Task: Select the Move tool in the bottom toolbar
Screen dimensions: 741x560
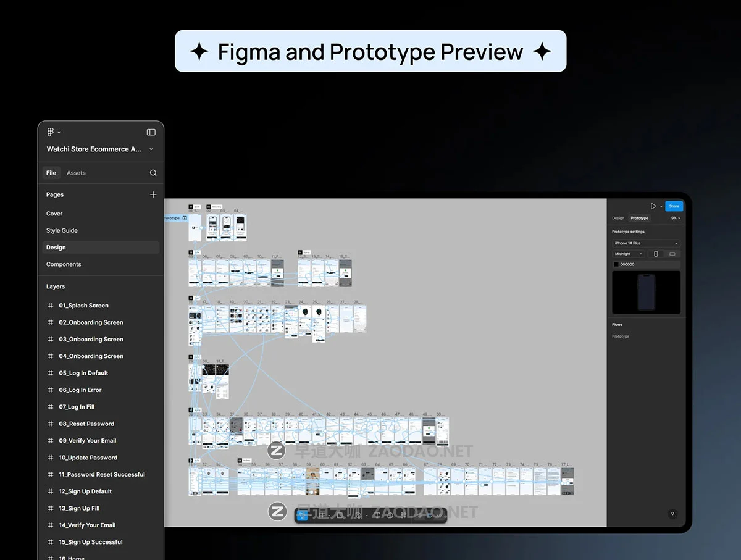Action: (303, 515)
